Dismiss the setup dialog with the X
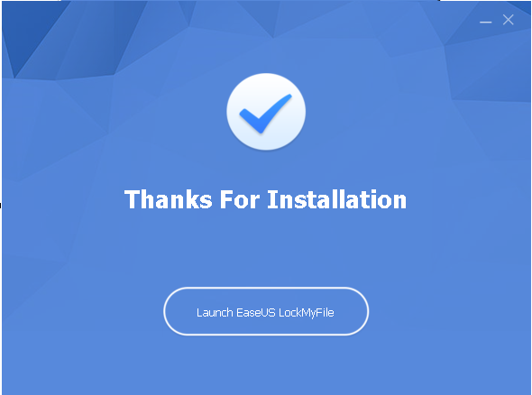This screenshot has width=532, height=395. click(x=508, y=20)
